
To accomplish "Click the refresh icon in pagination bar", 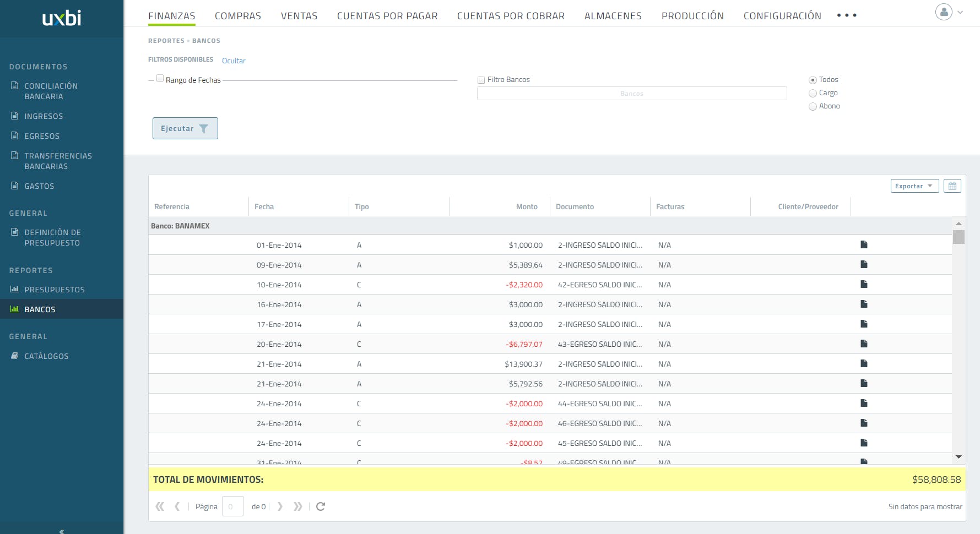I will tap(321, 506).
